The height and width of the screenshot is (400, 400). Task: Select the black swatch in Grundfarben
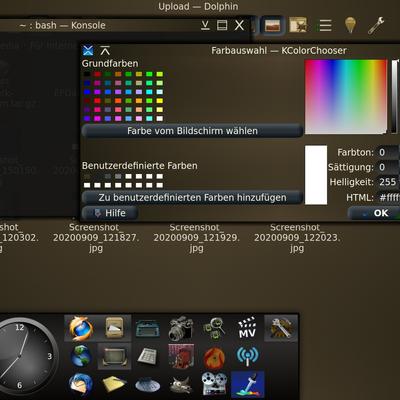87,74
